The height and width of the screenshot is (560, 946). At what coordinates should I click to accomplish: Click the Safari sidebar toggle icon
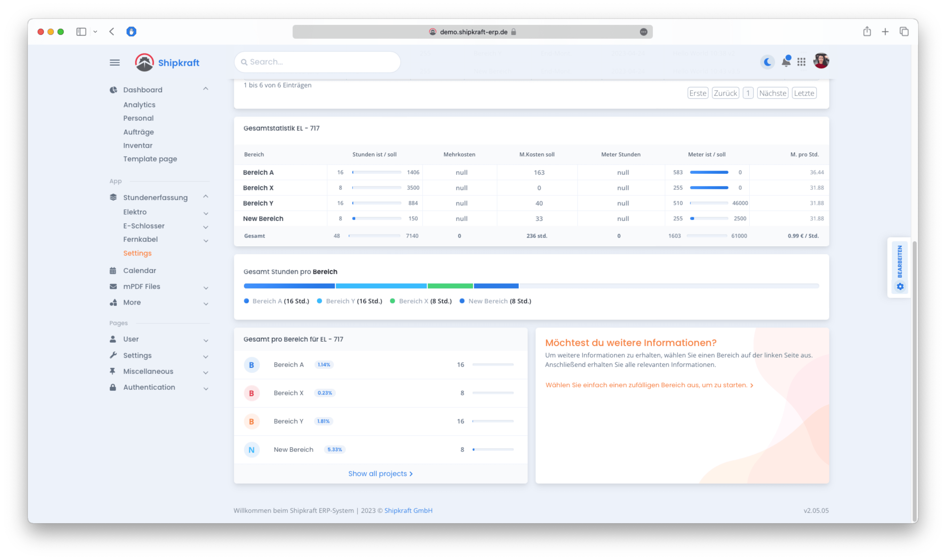(x=81, y=32)
